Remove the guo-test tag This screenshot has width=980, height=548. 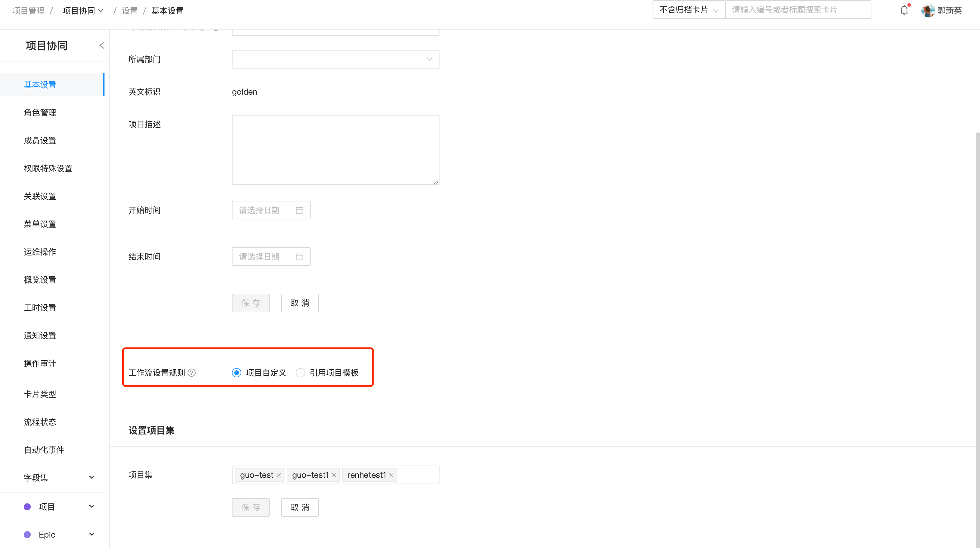point(278,475)
